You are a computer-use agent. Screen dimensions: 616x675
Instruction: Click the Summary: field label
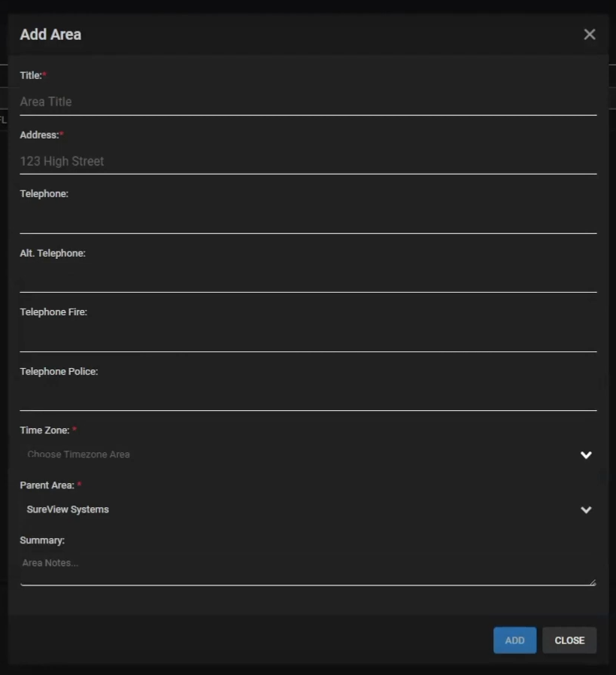point(42,540)
